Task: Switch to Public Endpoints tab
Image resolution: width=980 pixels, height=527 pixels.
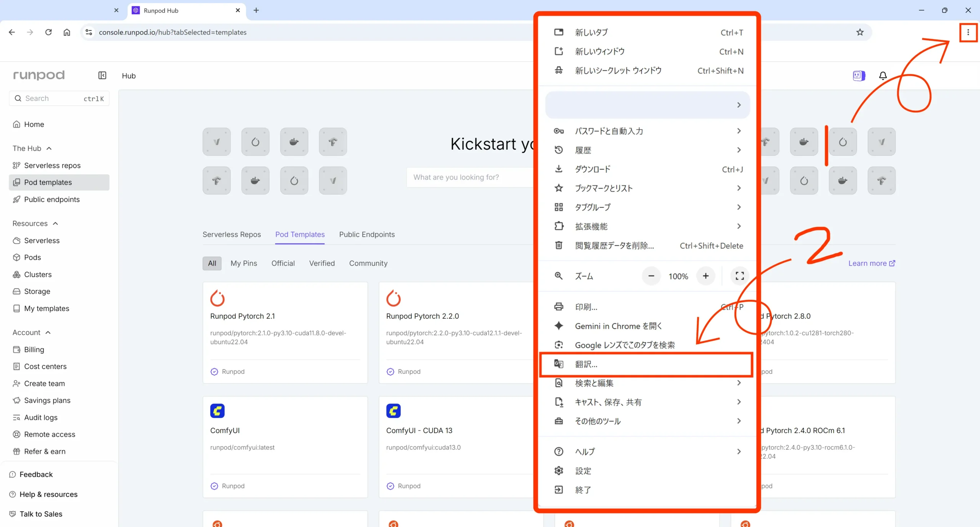Action: (367, 234)
